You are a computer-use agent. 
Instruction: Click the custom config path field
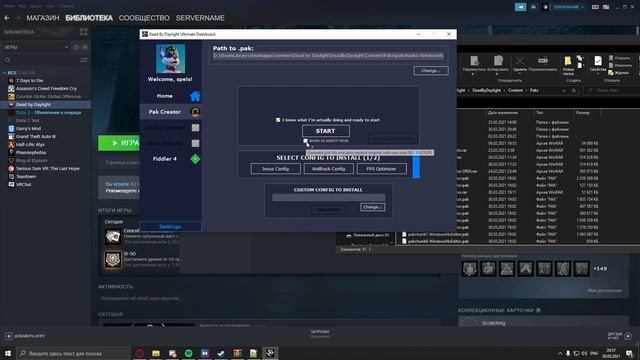(329, 198)
